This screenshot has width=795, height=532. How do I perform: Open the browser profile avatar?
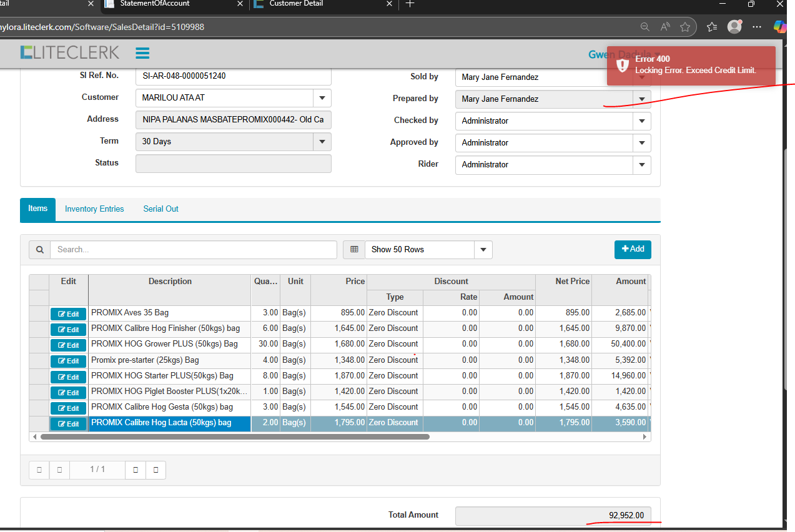734,27
